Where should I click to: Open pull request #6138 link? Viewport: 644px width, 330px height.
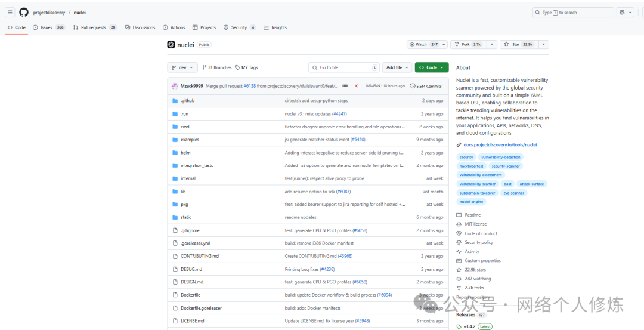[x=249, y=86]
